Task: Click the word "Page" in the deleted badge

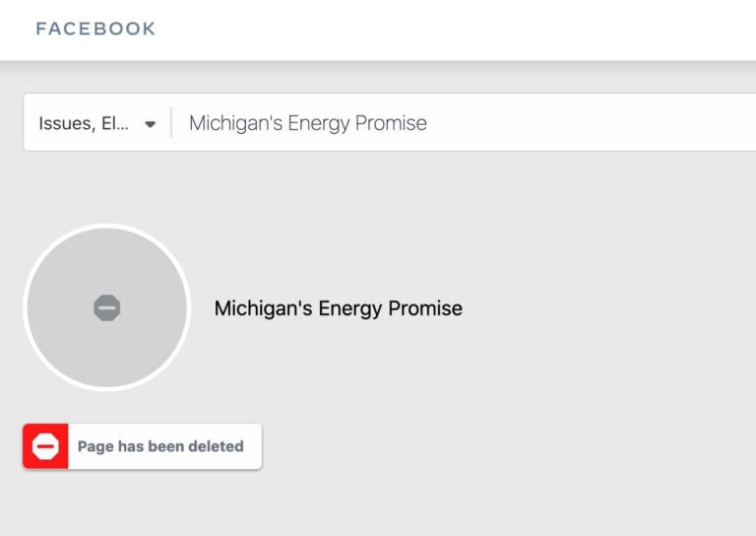Action: point(95,446)
